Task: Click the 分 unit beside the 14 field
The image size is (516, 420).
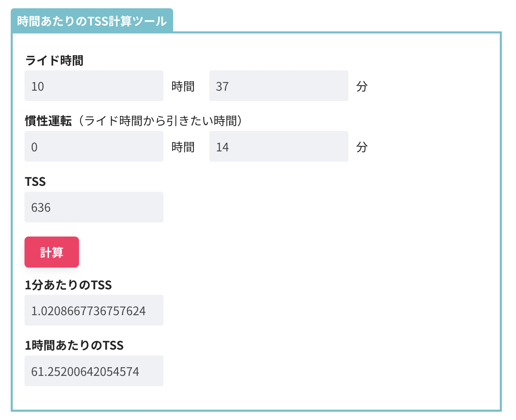Action: coord(362,147)
